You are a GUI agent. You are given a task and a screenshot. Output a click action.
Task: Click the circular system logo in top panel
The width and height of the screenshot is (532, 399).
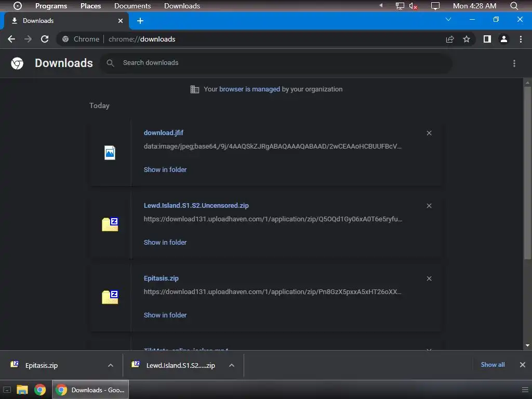[18, 6]
